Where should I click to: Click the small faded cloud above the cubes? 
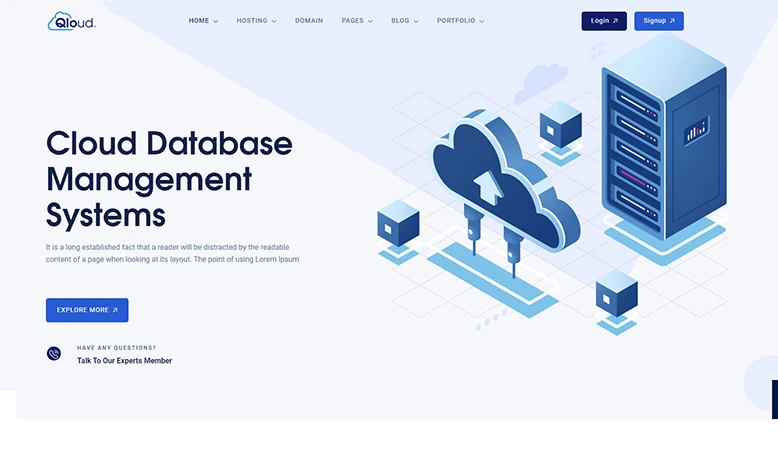(541, 80)
